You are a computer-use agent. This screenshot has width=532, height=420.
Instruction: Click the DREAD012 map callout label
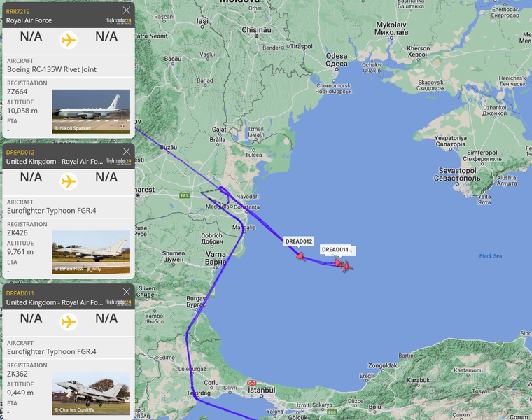(x=299, y=241)
